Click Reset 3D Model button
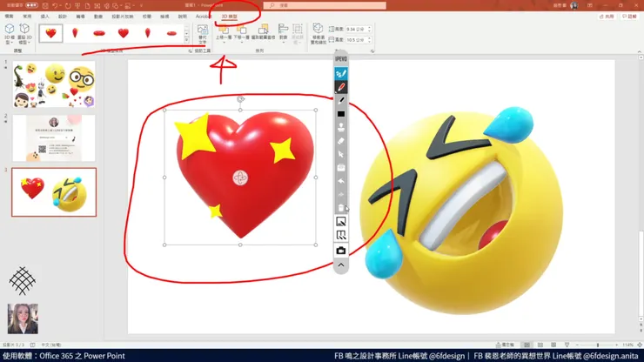The height and width of the screenshot is (362, 644). [x=24, y=34]
